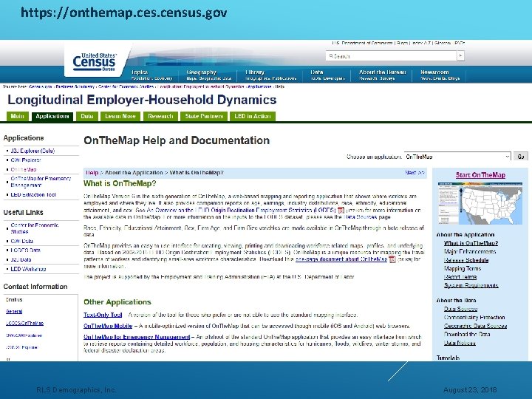Switch to the green Data tab
The width and height of the screenshot is (532, 399).
coord(87,117)
